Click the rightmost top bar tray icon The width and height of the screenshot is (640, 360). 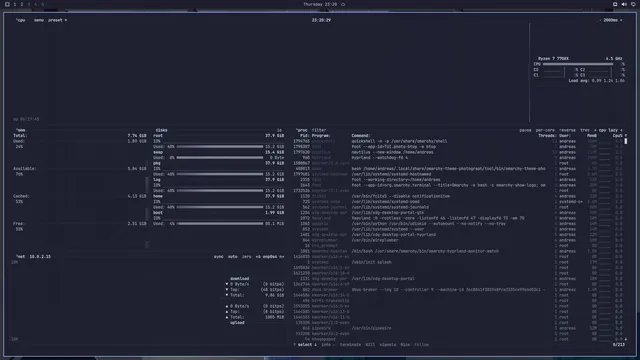(633, 4)
